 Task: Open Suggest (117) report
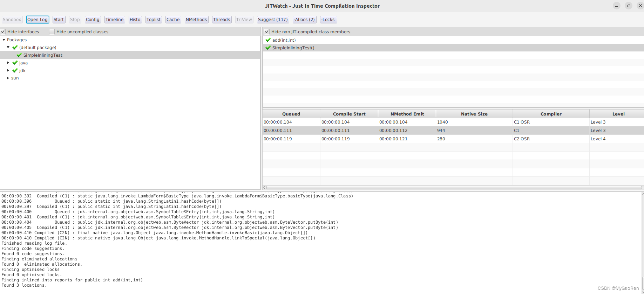(273, 20)
